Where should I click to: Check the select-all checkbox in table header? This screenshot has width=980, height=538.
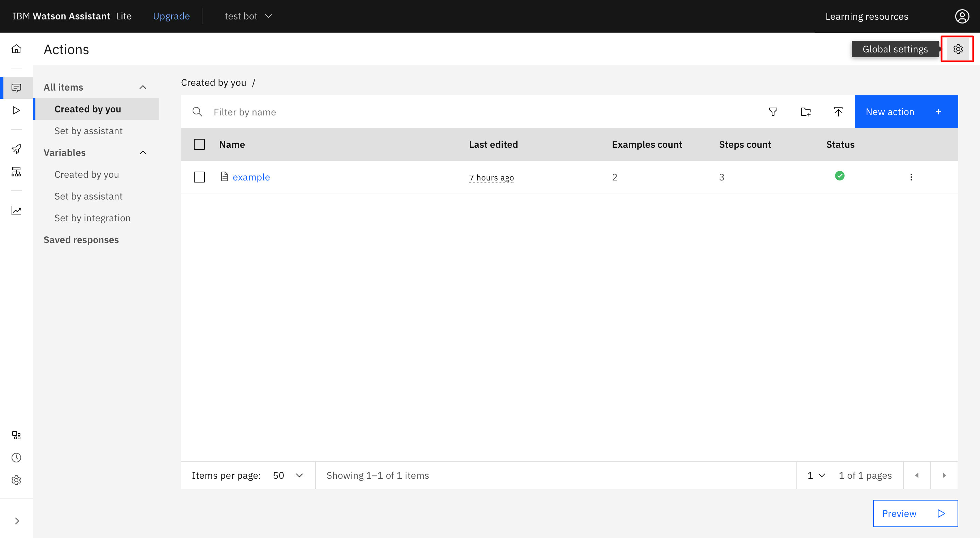pyautogui.click(x=199, y=145)
